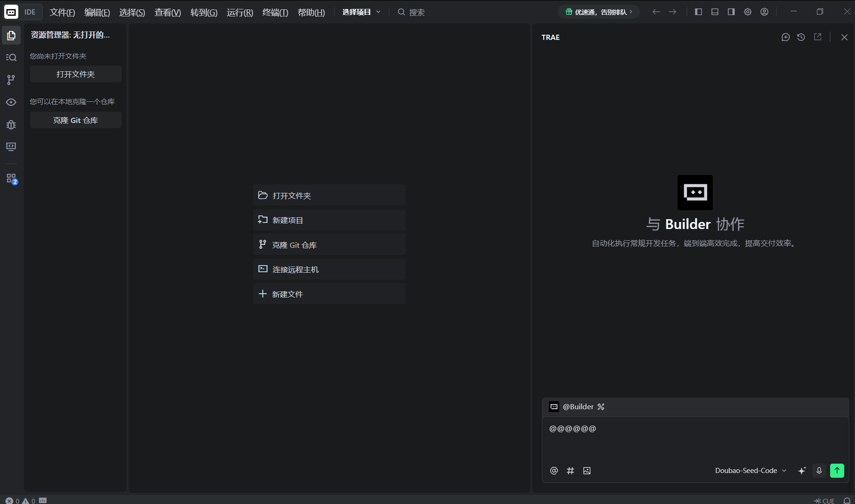
Task: Open the 编辑(E) menu
Action: 97,12
